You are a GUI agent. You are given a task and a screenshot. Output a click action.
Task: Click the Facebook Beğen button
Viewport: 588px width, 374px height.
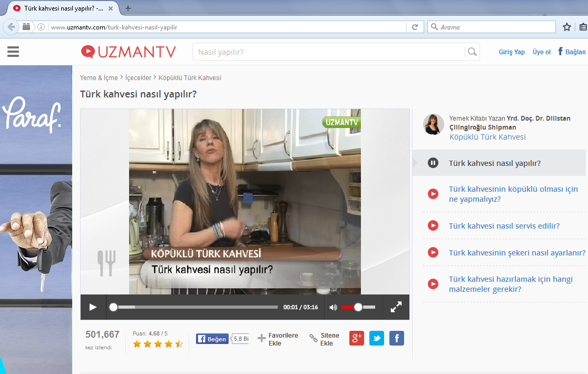[x=212, y=339]
